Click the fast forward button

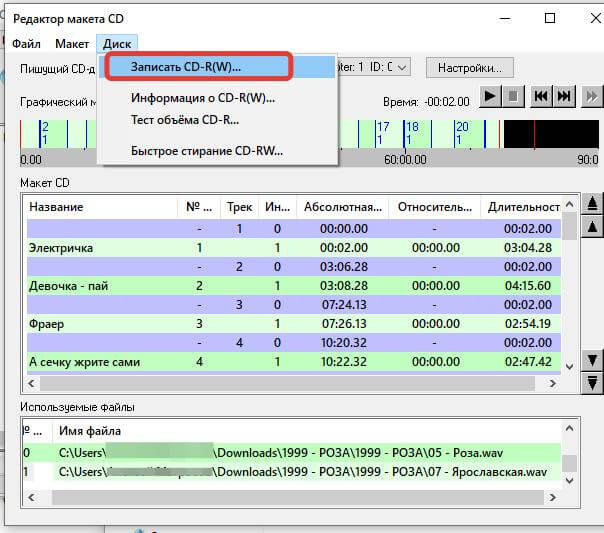click(x=592, y=96)
